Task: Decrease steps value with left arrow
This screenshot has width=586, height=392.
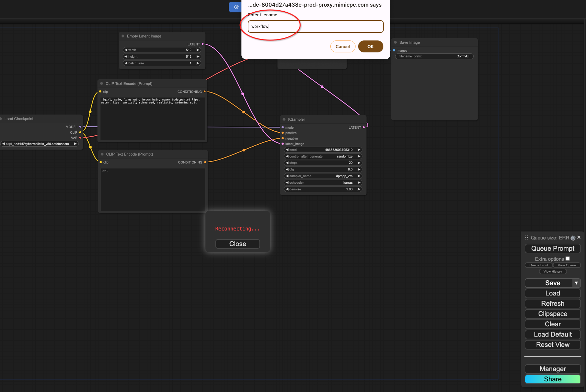Action: (287, 163)
